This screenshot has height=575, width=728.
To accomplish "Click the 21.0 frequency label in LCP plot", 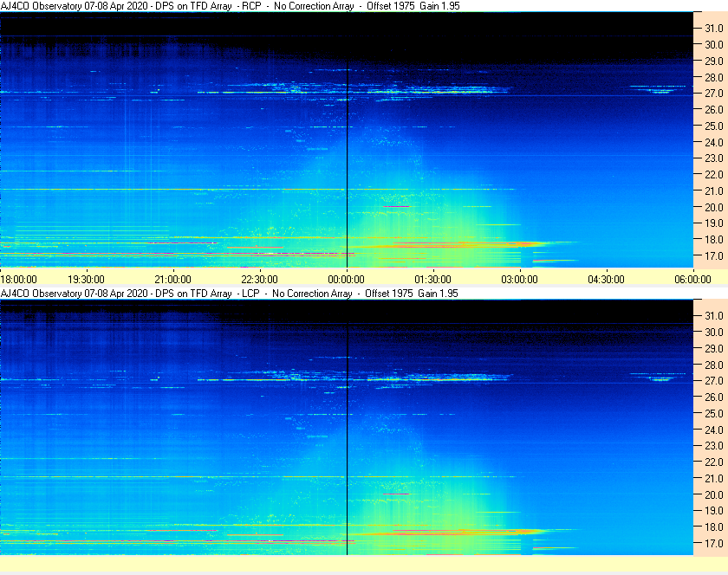I will click(714, 478).
